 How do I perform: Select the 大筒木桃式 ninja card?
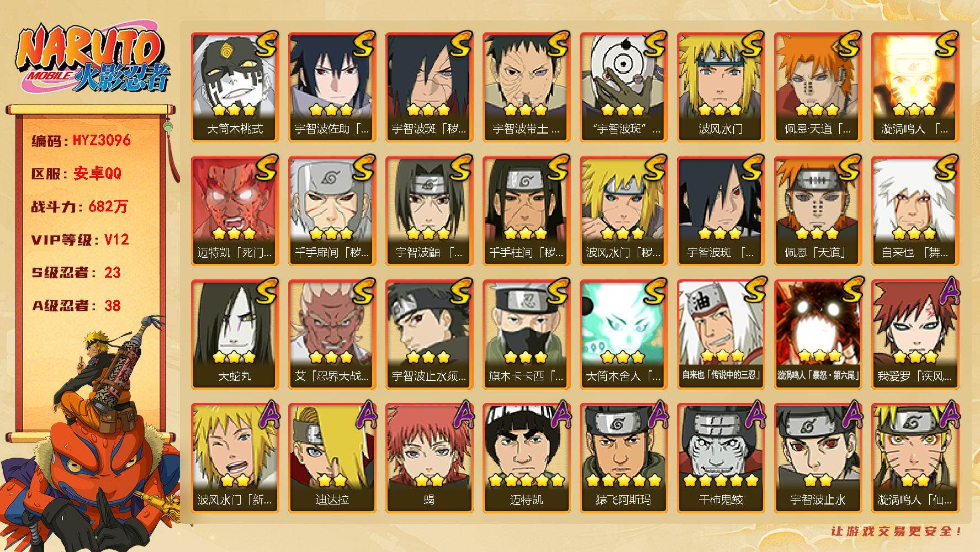click(235, 87)
